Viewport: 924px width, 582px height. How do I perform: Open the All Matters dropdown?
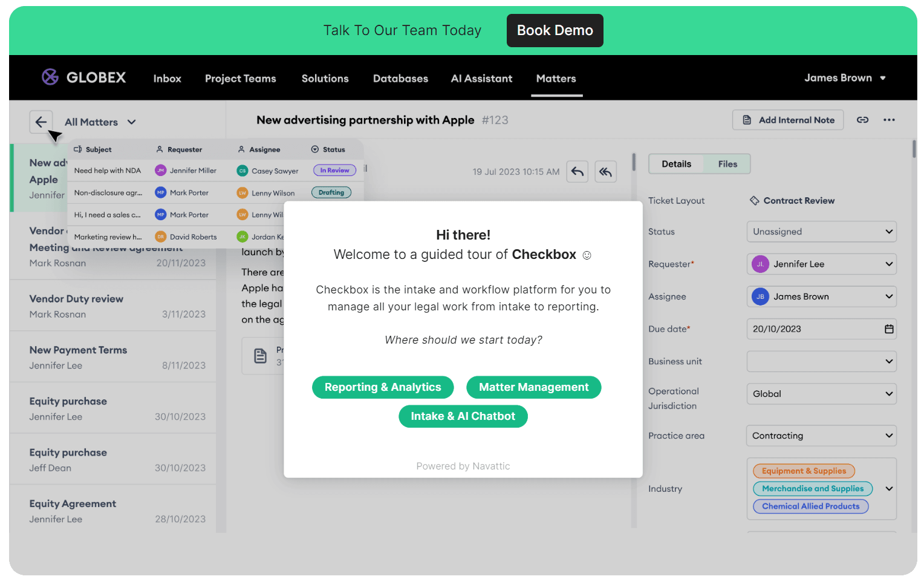click(x=100, y=122)
